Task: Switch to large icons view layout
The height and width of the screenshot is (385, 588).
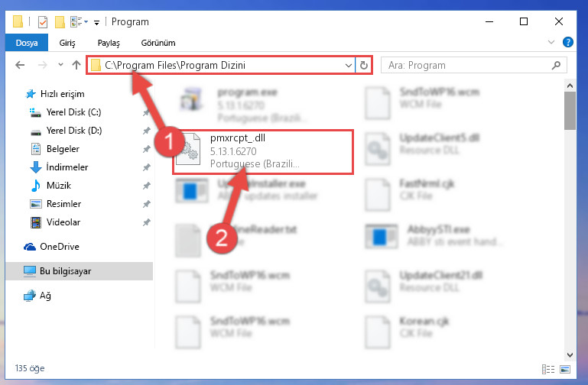Action: point(565,369)
